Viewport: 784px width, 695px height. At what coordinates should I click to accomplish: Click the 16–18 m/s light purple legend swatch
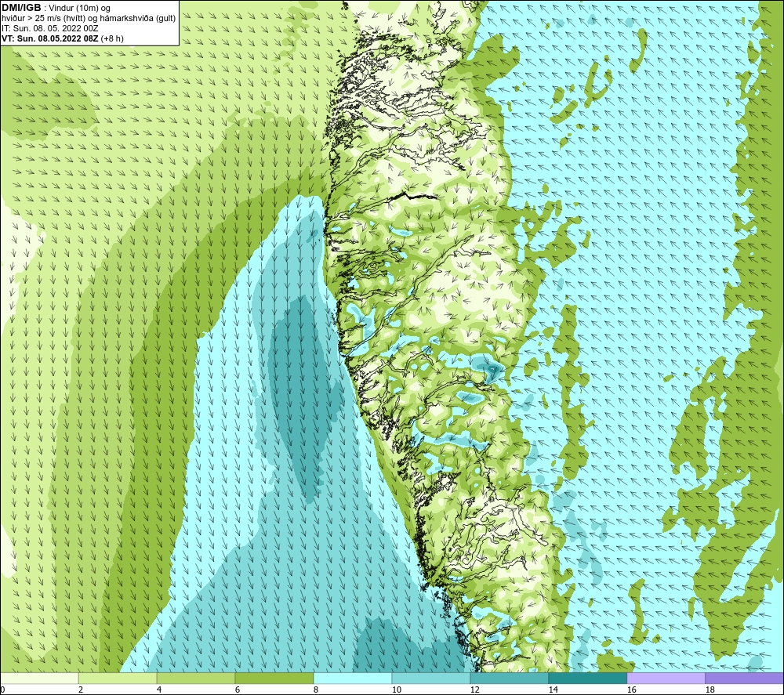pos(666,678)
